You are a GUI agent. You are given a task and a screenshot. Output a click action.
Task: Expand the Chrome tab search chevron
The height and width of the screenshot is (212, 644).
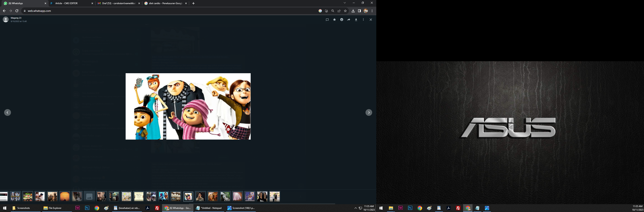[345, 3]
